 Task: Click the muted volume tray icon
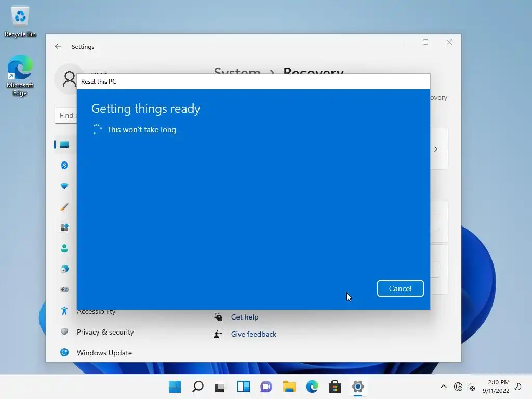pos(471,387)
